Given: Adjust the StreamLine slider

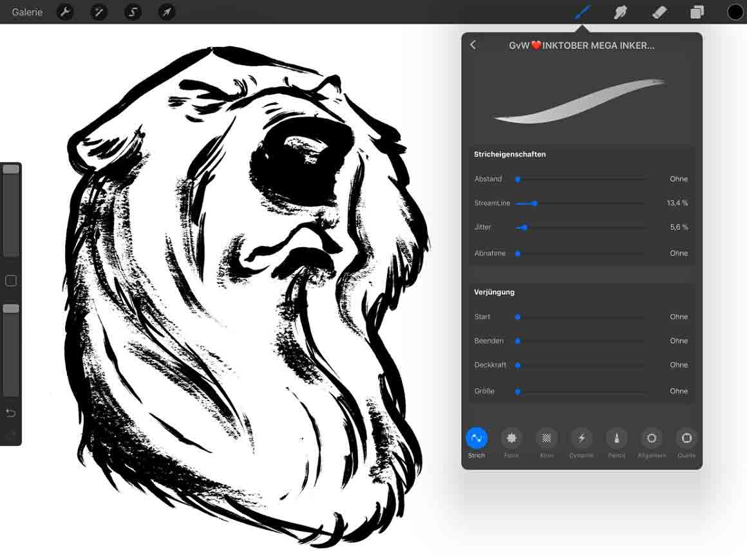Looking at the screenshot, I should click(534, 203).
